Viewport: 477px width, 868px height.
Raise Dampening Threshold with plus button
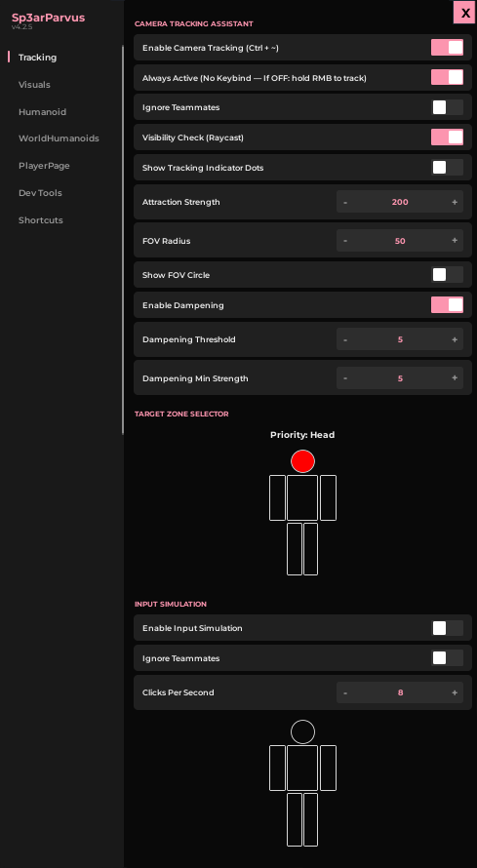[455, 339]
